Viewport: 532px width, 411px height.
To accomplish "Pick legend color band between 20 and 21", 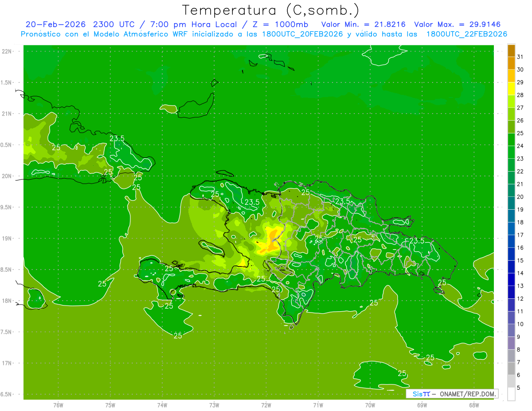I will (511, 190).
